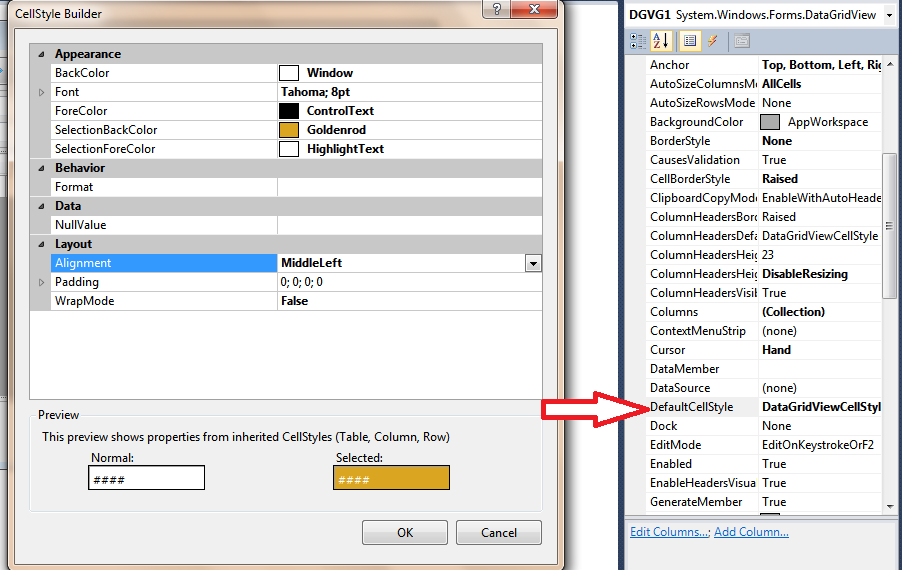Expand the Font property node
This screenshot has width=902, height=570.
[x=41, y=92]
